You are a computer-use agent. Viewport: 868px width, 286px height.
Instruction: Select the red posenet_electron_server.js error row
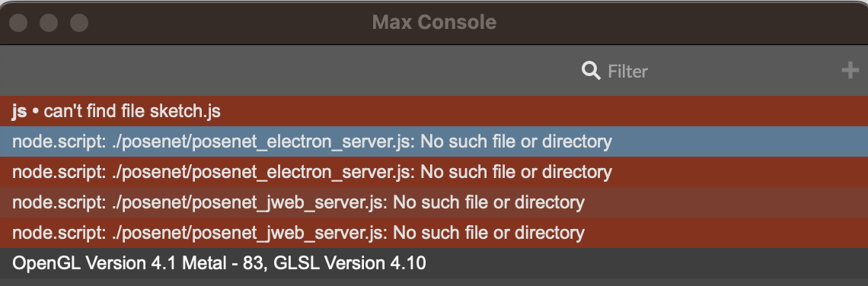pyautogui.click(x=434, y=172)
